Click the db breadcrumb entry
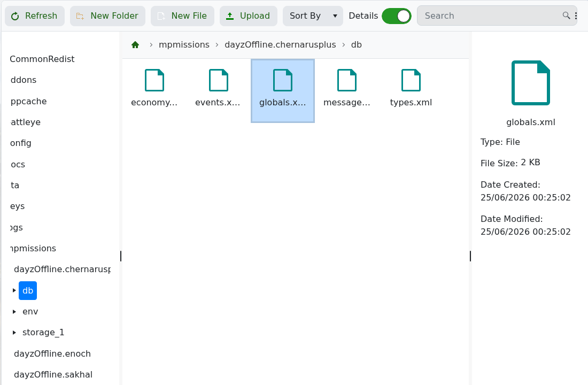 tap(356, 45)
